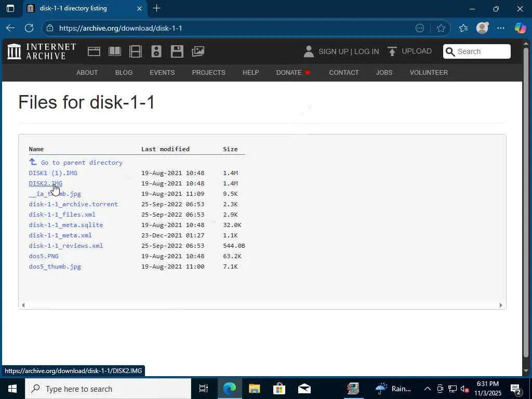Open Task View on the taskbar
This screenshot has width=532, height=399.
click(x=203, y=389)
